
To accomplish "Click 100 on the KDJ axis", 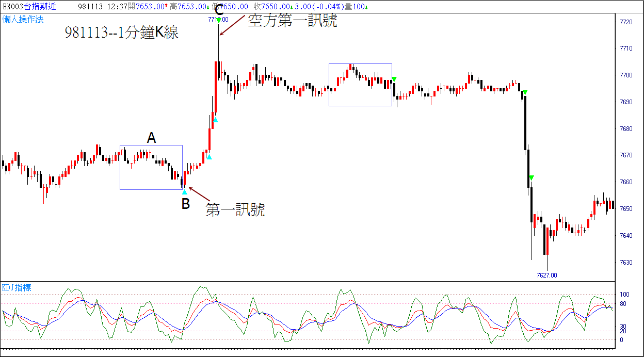I will (x=624, y=295).
